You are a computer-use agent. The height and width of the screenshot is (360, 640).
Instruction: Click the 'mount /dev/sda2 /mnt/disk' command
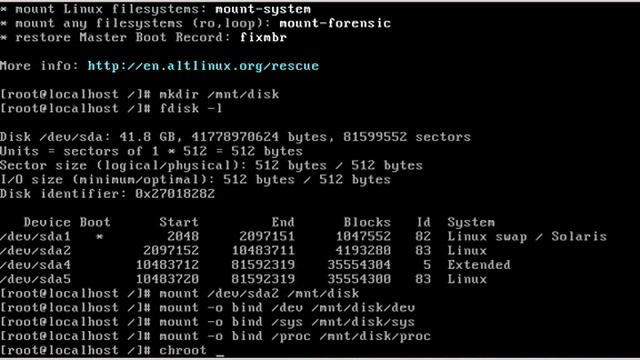(x=259, y=293)
